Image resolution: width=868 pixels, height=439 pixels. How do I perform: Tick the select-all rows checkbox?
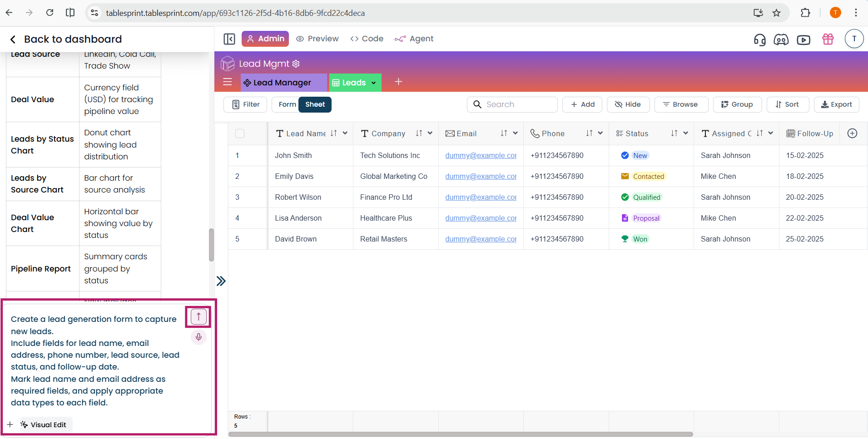click(240, 133)
